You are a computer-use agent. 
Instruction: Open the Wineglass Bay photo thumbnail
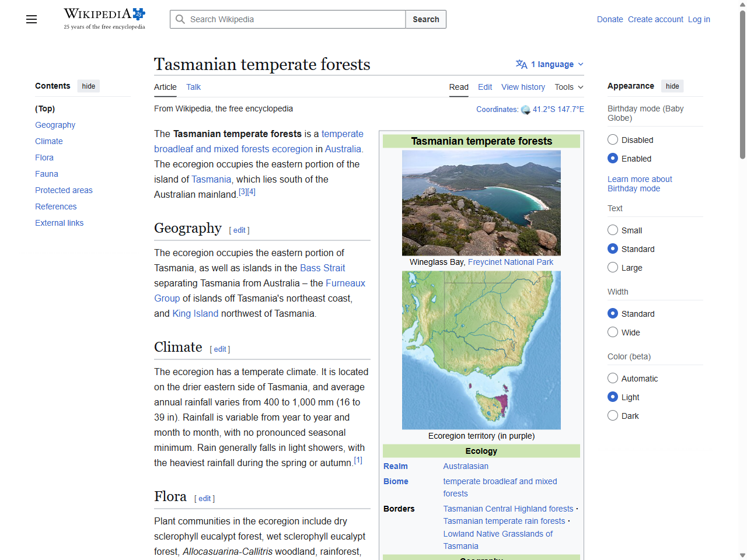pos(481,203)
